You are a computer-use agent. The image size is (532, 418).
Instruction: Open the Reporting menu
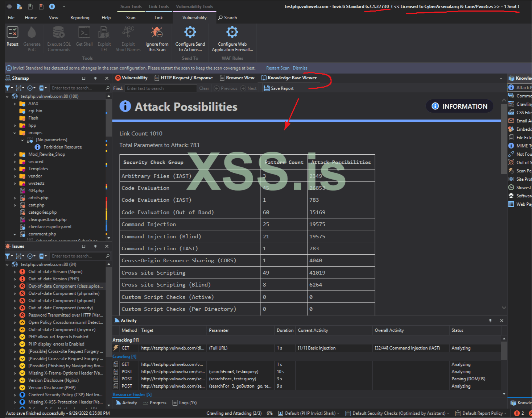click(x=80, y=18)
